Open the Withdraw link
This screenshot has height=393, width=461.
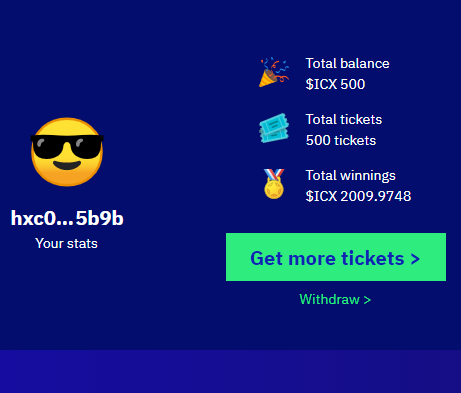coord(335,299)
